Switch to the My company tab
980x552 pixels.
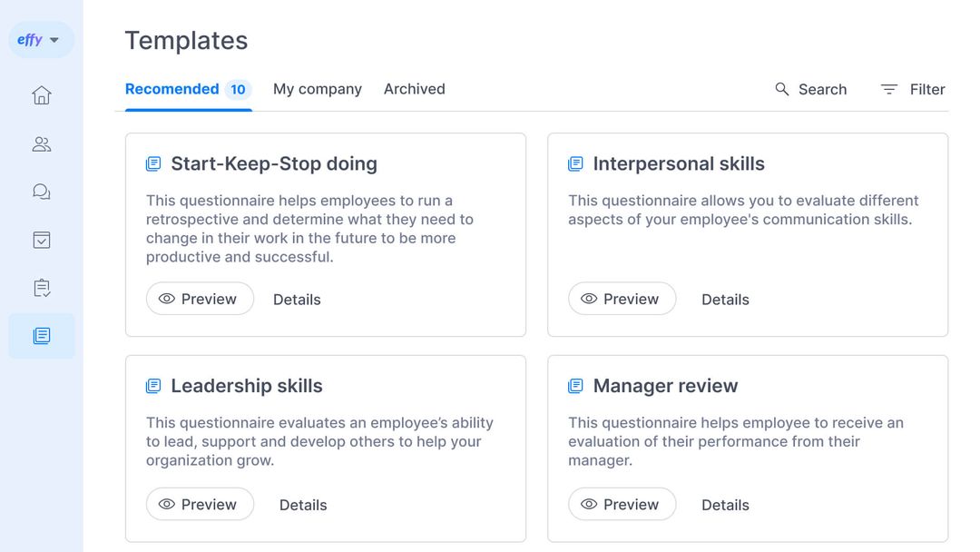click(317, 89)
